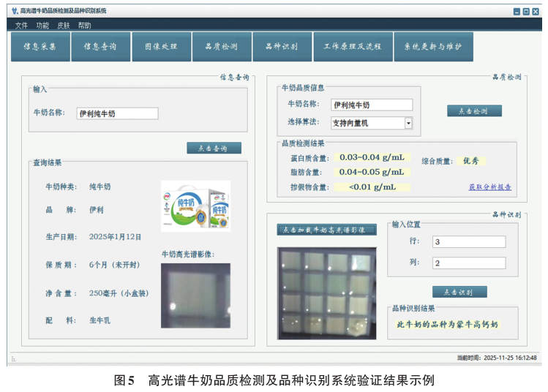Open the 文件 menu
548x392 pixels.
[x=21, y=25]
